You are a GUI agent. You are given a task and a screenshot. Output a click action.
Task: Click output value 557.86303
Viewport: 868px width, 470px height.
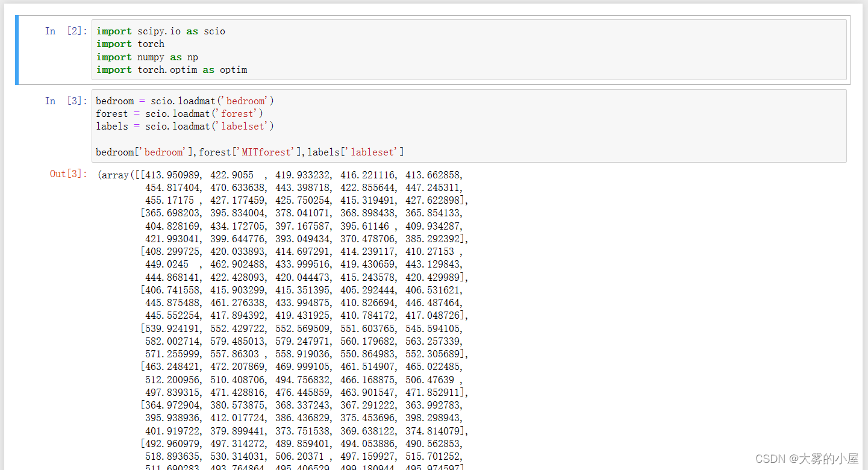tap(234, 354)
